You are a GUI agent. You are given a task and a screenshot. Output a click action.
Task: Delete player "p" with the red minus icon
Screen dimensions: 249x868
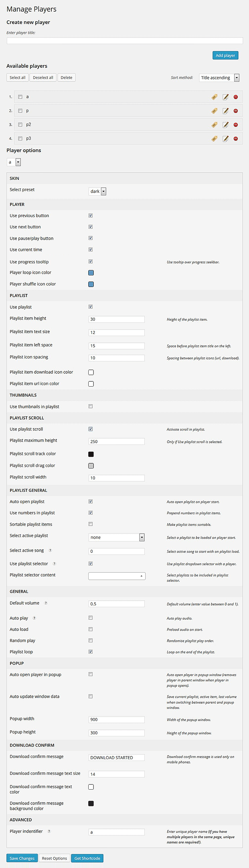(x=236, y=111)
